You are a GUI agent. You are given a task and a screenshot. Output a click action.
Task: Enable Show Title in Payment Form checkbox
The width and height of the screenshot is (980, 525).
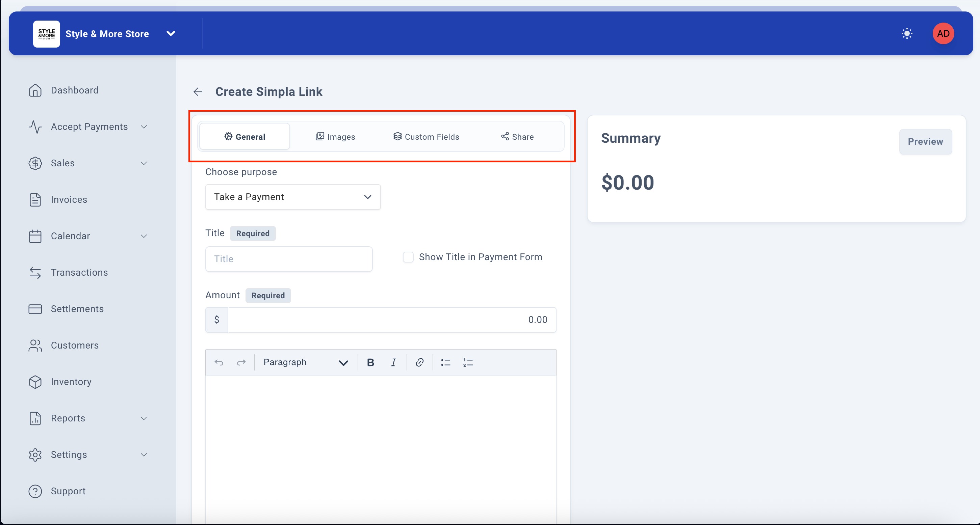point(408,257)
